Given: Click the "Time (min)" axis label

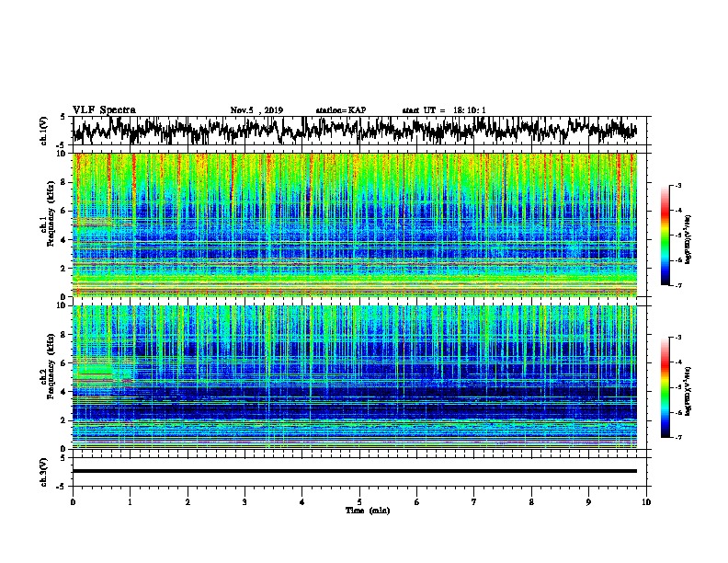Looking at the screenshot, I should click(x=368, y=511).
